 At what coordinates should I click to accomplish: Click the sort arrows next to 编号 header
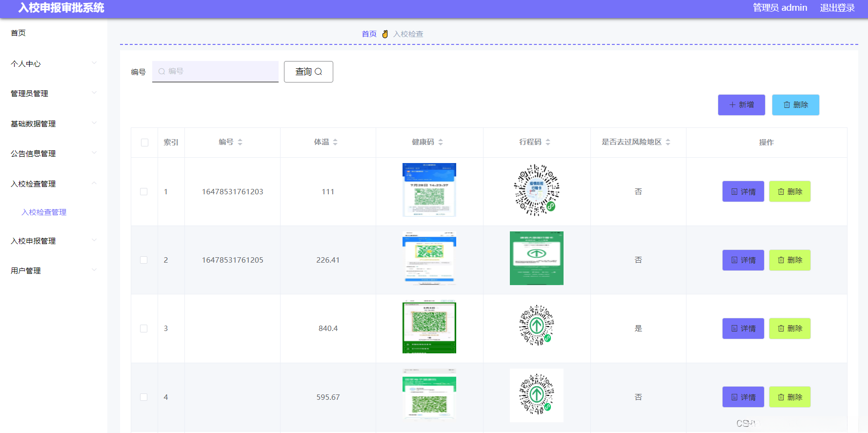click(240, 142)
